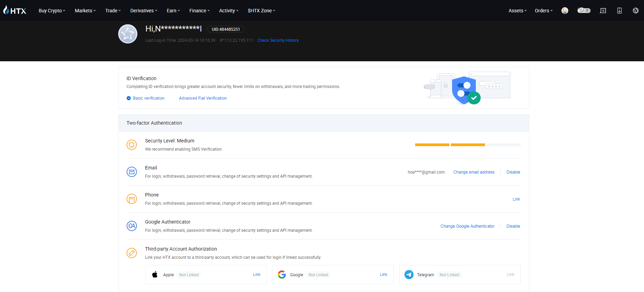Expand the Assets dropdown
Viewport: 644px width, 292px height.
[517, 11]
